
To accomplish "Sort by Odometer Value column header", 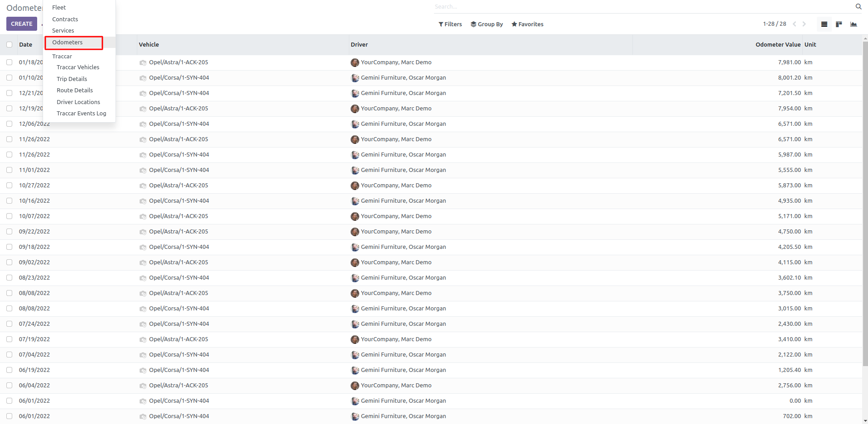I will [777, 45].
